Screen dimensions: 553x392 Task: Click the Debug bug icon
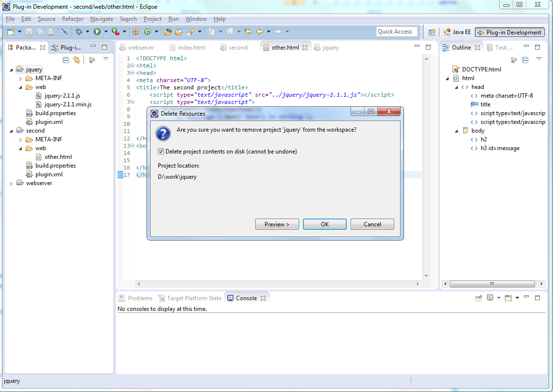(x=79, y=32)
